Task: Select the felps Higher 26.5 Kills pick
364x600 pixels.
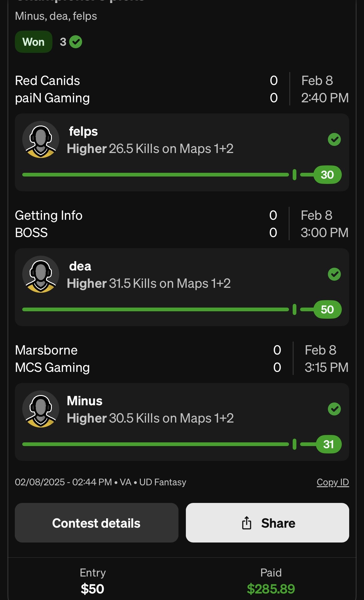Action: pos(182,152)
